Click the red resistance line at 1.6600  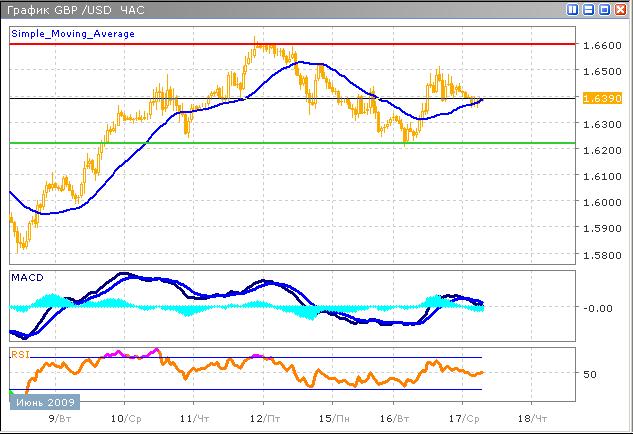click(300, 45)
